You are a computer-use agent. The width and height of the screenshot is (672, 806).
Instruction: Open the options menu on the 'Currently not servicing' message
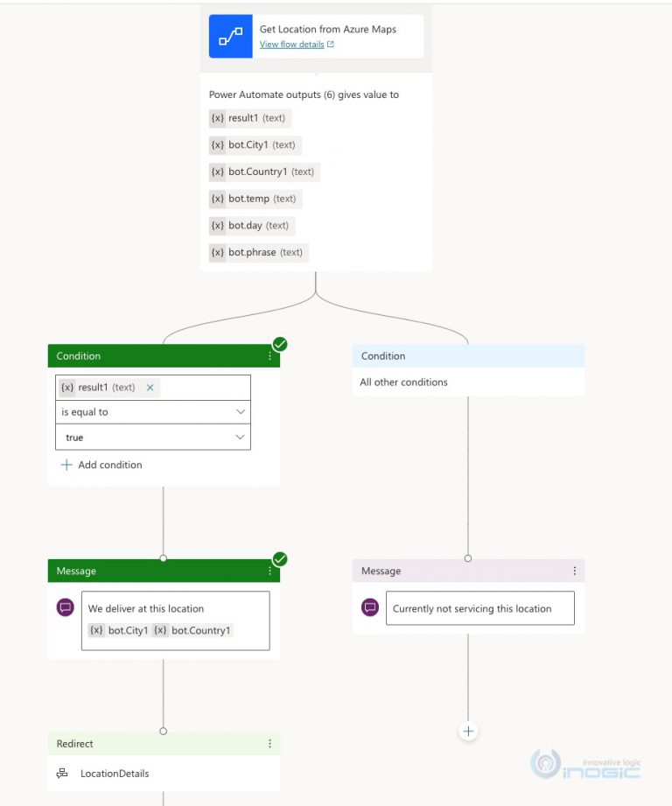[x=575, y=571]
